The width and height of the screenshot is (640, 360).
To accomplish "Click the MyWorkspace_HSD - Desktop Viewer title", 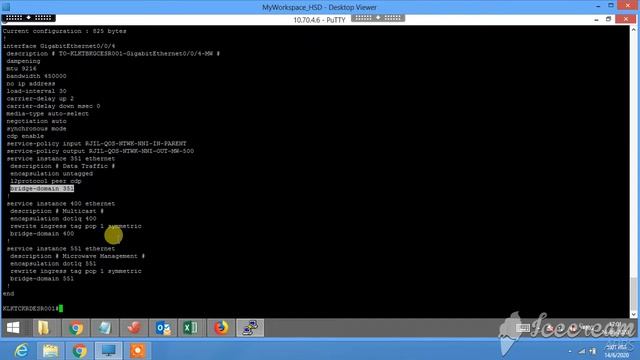I will pyautogui.click(x=319, y=7).
